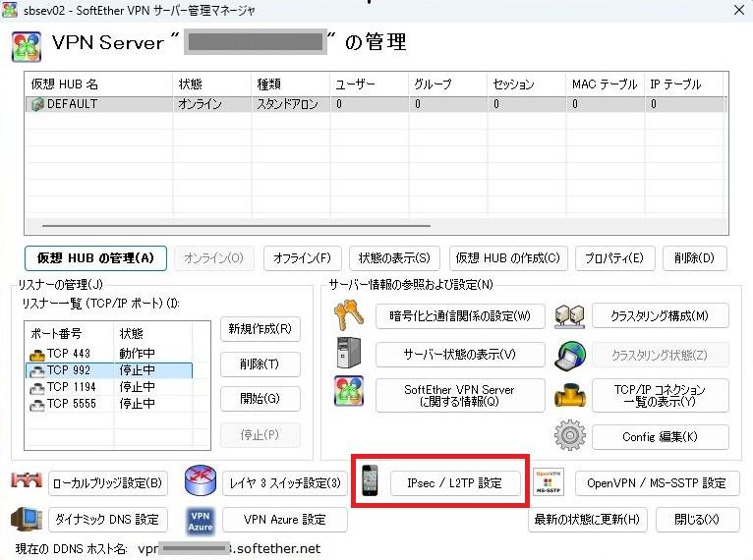The width and height of the screenshot is (753, 560).
Task: Open IPsec / L2TP 設定
Action: [x=455, y=482]
